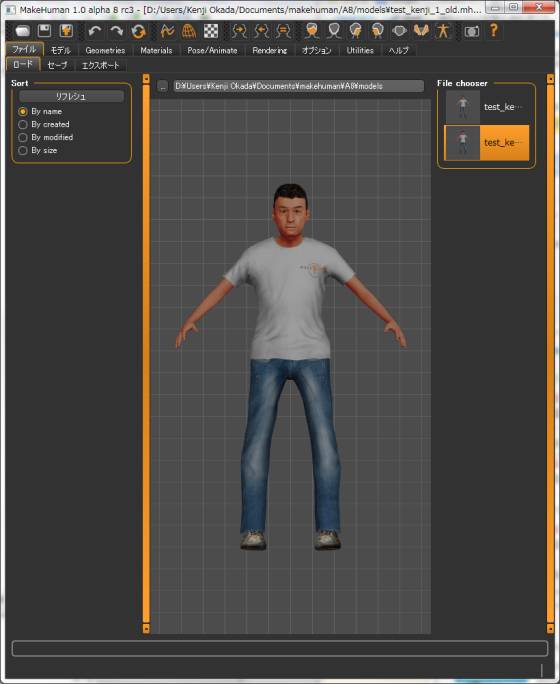This screenshot has height=684, width=560.
Task: Click the left scrollbar's top arrow
Action: pyautogui.click(x=146, y=79)
